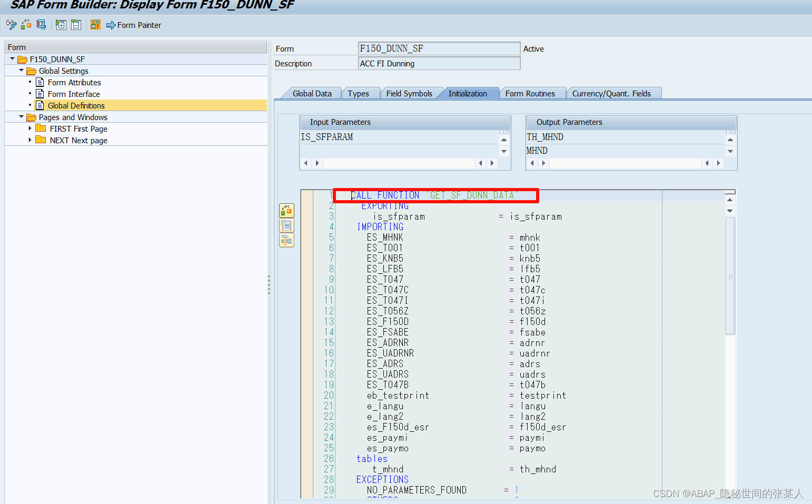Click code line ES_MHNK = mhnk
The image size is (812, 504).
click(x=453, y=238)
